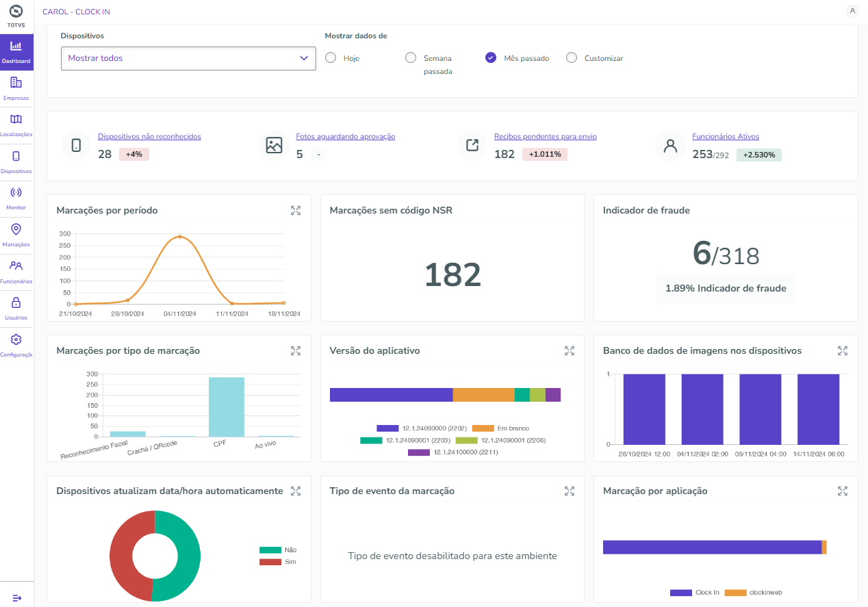The width and height of the screenshot is (868, 607).
Task: Click the Configurações gear icon
Action: [16, 339]
